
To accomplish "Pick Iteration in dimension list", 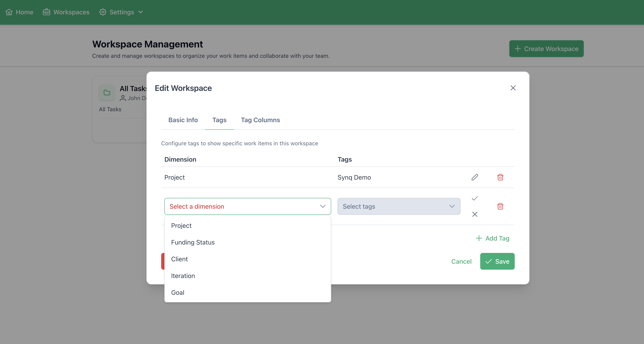I will coord(183,276).
